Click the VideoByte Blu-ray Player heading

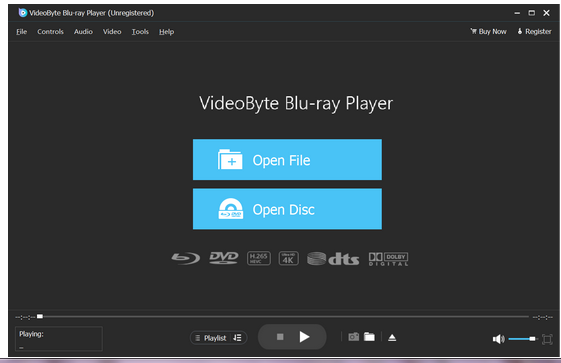pos(296,104)
